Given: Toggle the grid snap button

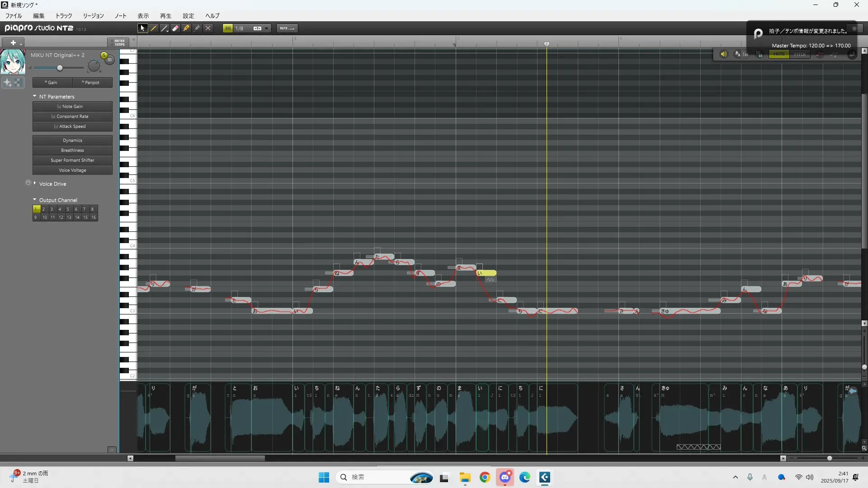Looking at the screenshot, I should [228, 28].
